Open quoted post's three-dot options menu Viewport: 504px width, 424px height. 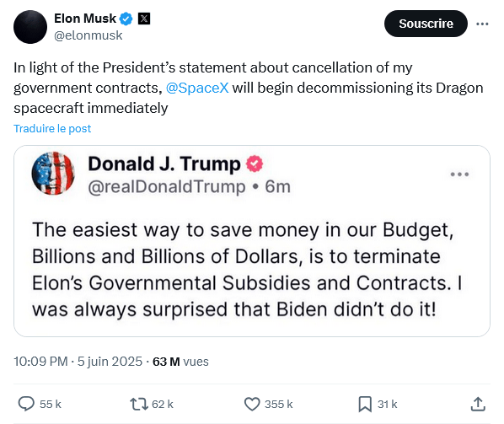[x=459, y=174]
